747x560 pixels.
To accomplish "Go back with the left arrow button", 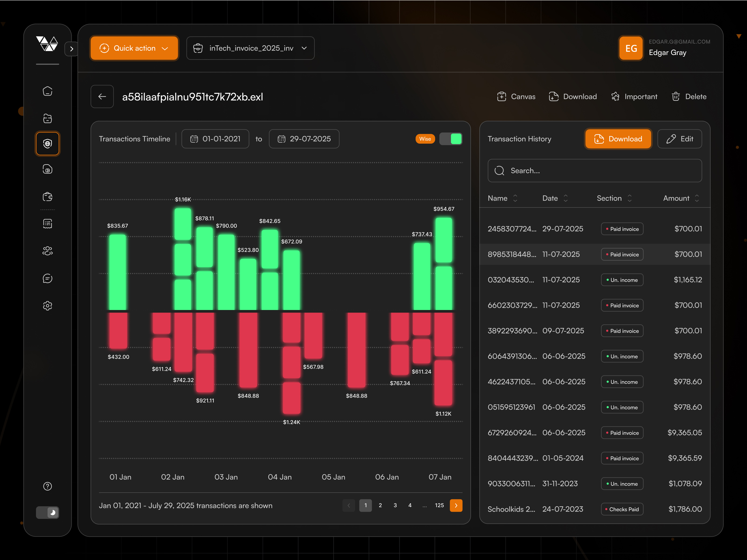I will point(102,97).
